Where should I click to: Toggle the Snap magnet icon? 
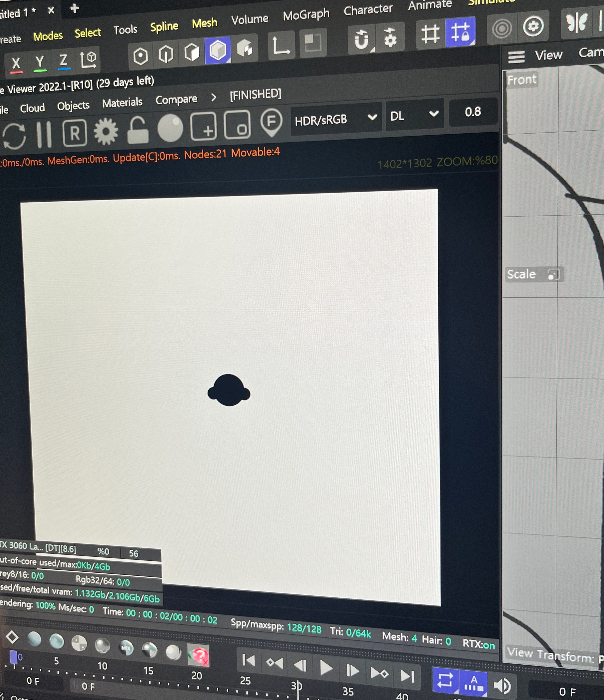[362, 40]
